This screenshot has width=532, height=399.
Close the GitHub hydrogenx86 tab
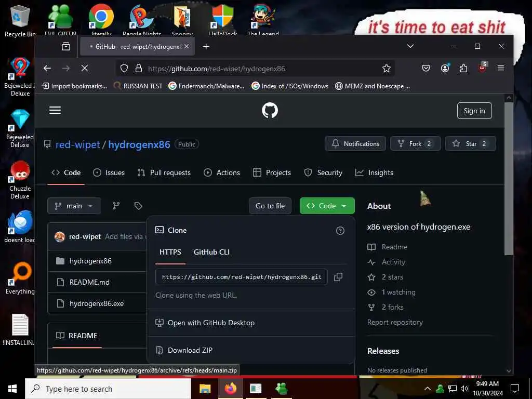pos(187,46)
